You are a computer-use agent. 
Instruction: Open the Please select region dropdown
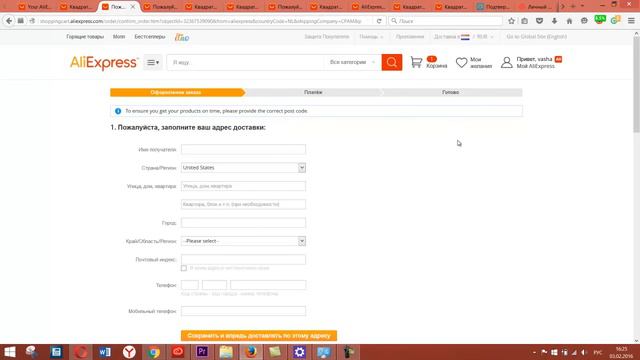(243, 241)
